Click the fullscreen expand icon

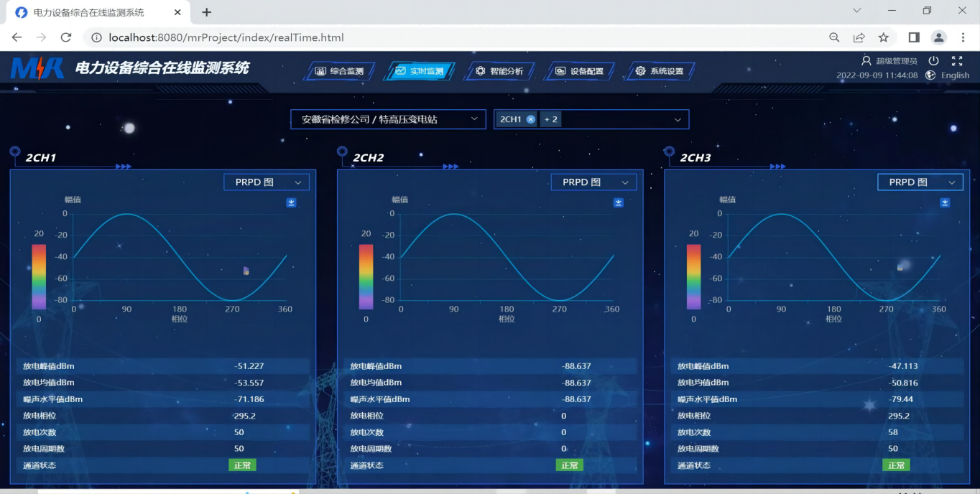coord(957,60)
